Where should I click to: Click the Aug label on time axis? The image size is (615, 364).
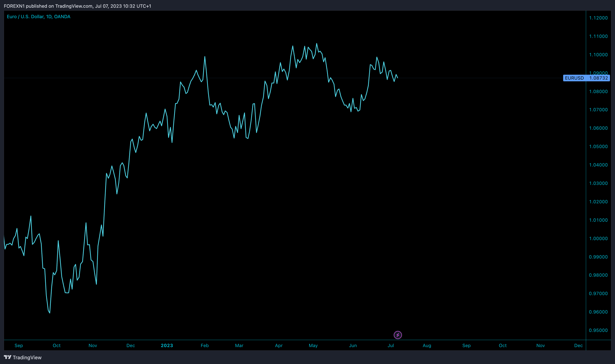click(x=427, y=345)
